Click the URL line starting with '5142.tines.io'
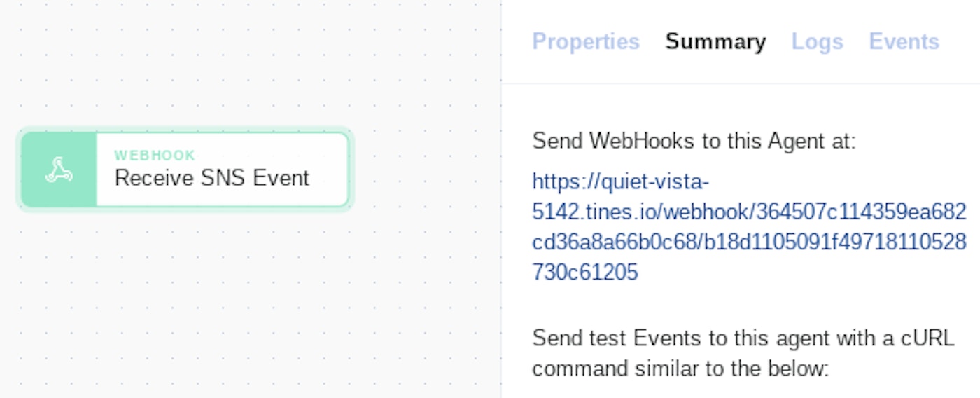Viewport: 980px width, 398px height. [748, 212]
